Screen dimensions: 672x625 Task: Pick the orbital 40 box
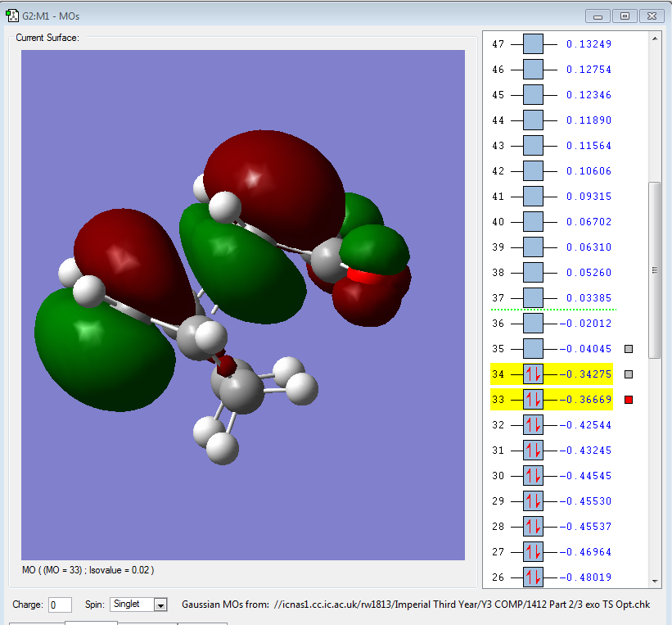[533, 222]
